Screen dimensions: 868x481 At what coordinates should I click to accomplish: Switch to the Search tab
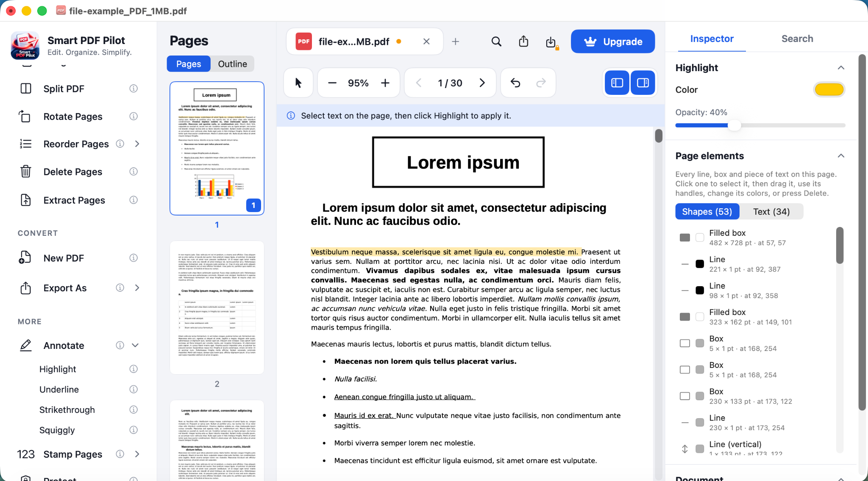pyautogui.click(x=797, y=39)
